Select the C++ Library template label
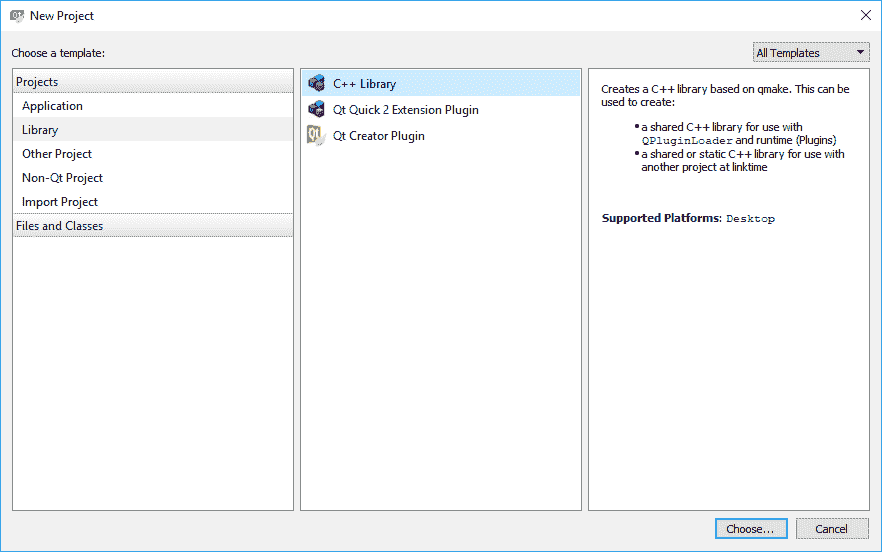This screenshot has width=882, height=552. click(x=364, y=84)
